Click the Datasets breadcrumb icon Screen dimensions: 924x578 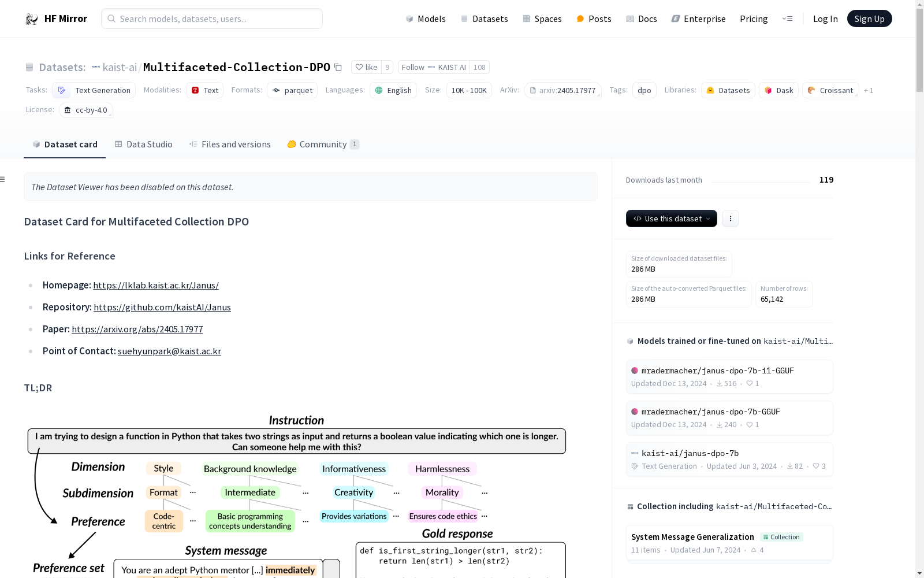pos(29,68)
